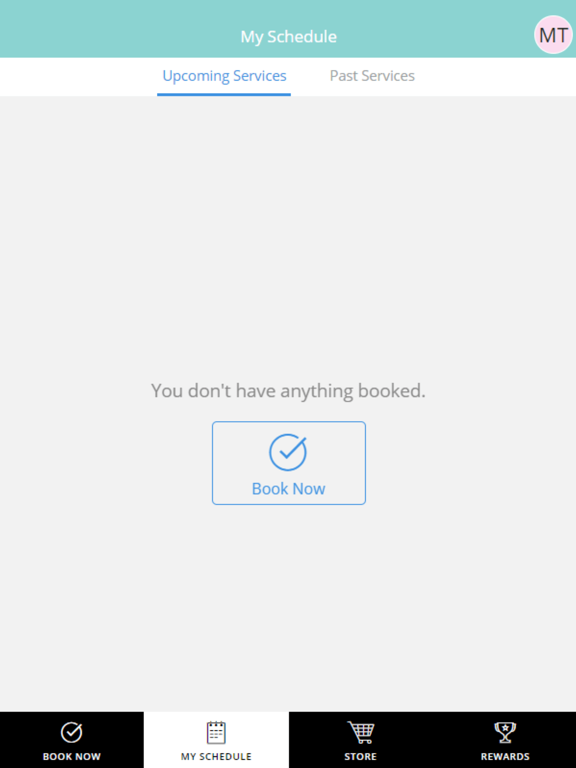Screen dimensions: 576x768
Task: Open the MT profile avatar
Action: (x=553, y=35)
